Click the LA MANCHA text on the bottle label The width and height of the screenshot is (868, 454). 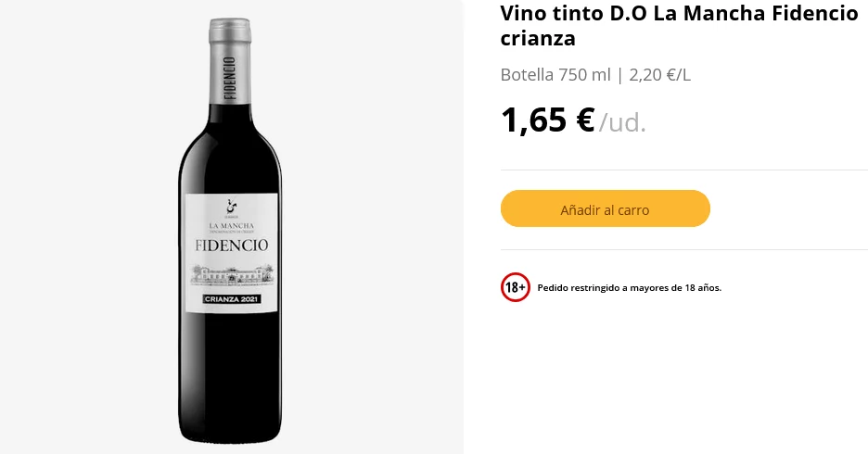tap(231, 224)
